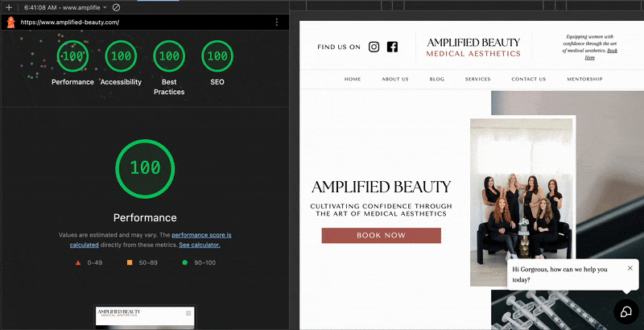644x330 pixels.
Task: Jump to the Accessibility score gauge
Action: (x=121, y=56)
